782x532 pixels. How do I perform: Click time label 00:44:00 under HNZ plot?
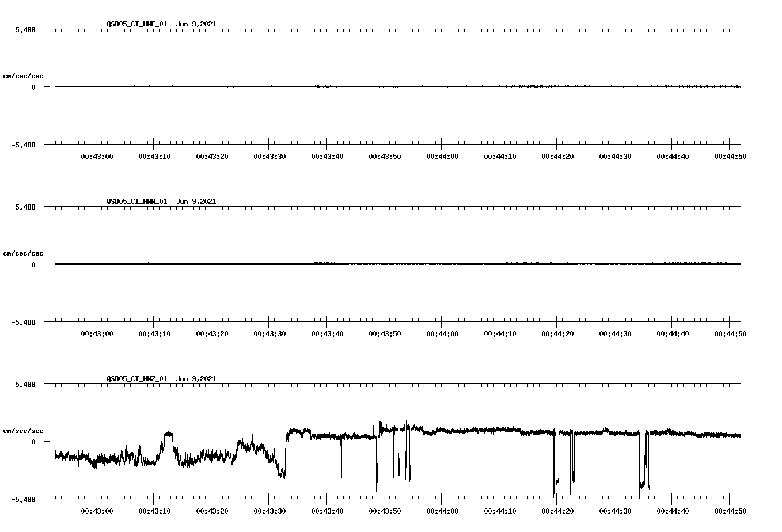tap(442, 511)
